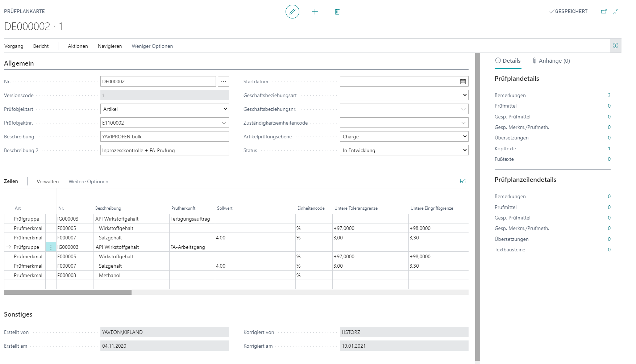This screenshot has height=364, width=636.
Task: Open Bemerkungen count 3 in Prüfplandetails
Action: tap(609, 95)
